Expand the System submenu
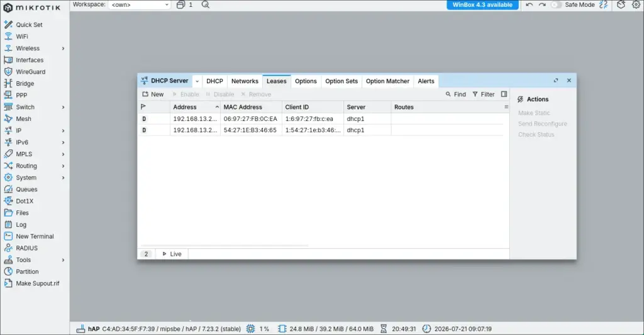 pos(64,178)
